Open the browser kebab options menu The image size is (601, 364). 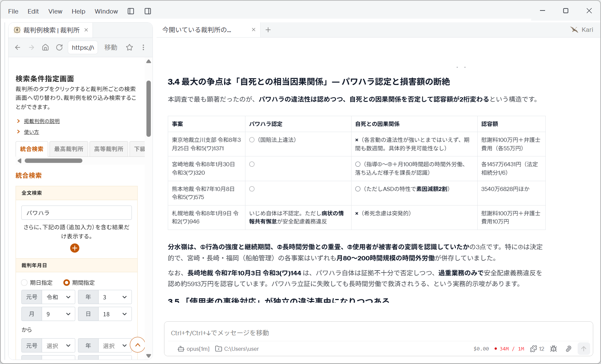[x=143, y=47]
